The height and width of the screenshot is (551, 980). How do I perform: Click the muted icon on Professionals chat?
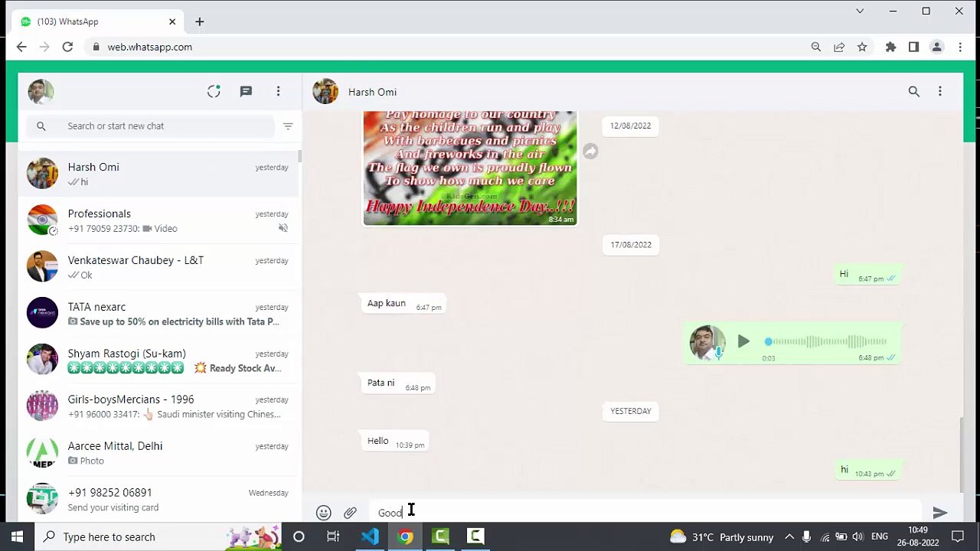tap(283, 228)
